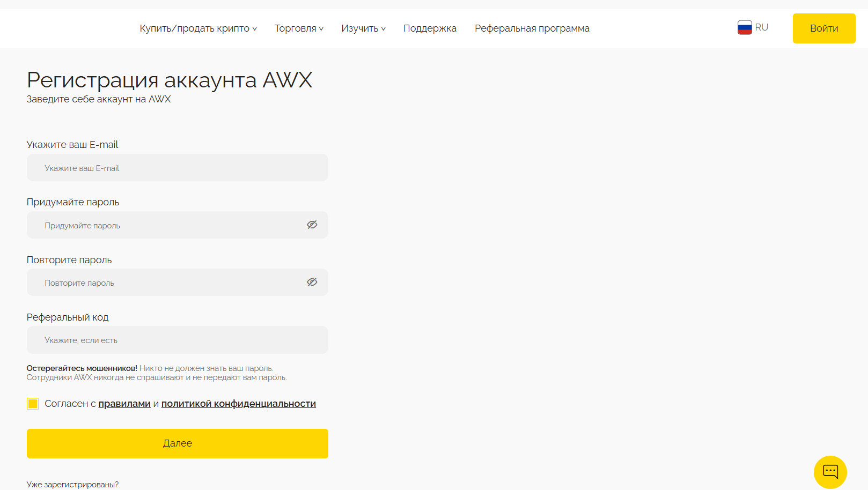
Task: Go to 'Поддержка' page
Action: pos(430,28)
